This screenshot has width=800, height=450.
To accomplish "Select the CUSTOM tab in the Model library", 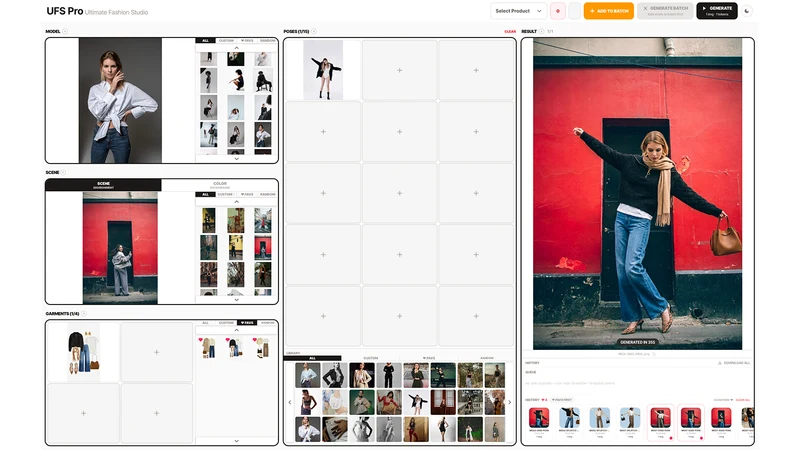I will (x=226, y=40).
